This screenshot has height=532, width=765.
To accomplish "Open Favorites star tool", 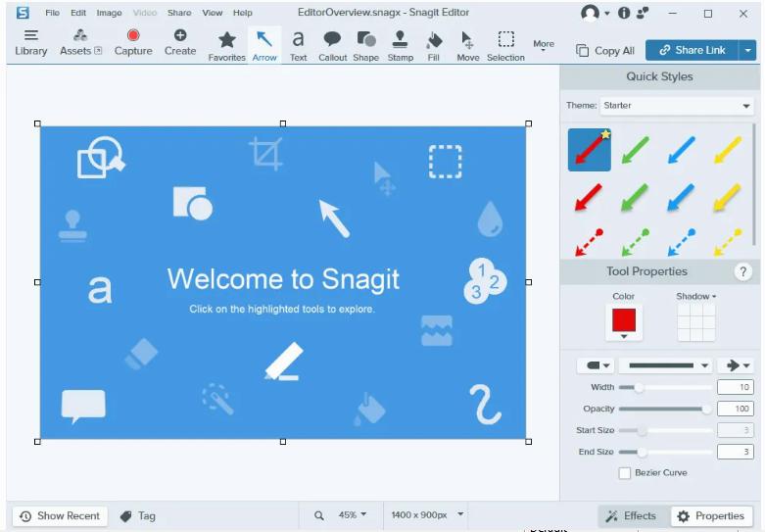I will 226,45.
